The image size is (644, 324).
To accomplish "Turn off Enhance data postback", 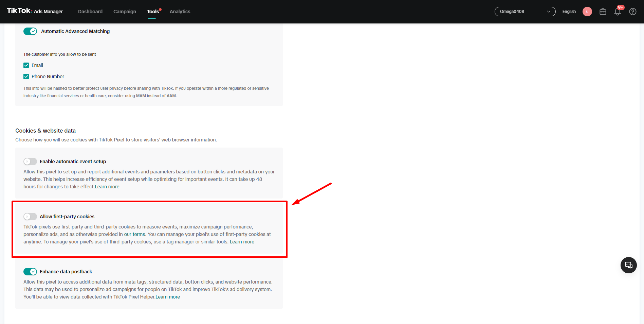I will (30, 272).
